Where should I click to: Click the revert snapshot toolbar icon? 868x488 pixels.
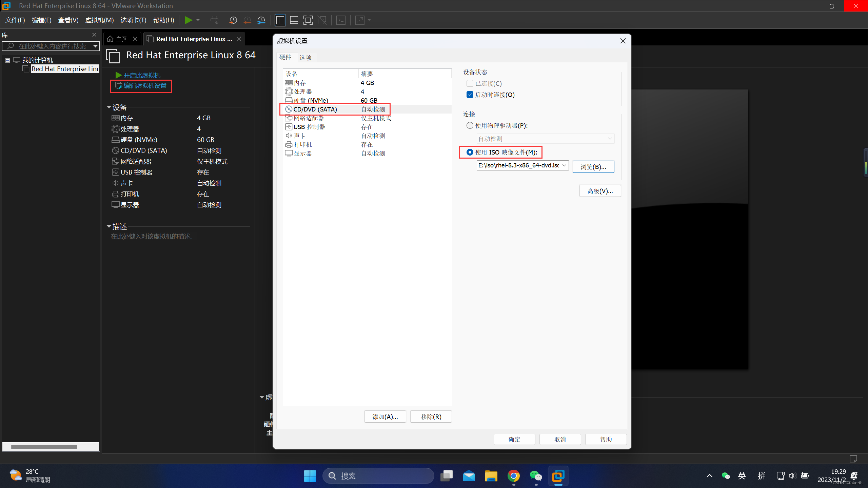point(247,20)
